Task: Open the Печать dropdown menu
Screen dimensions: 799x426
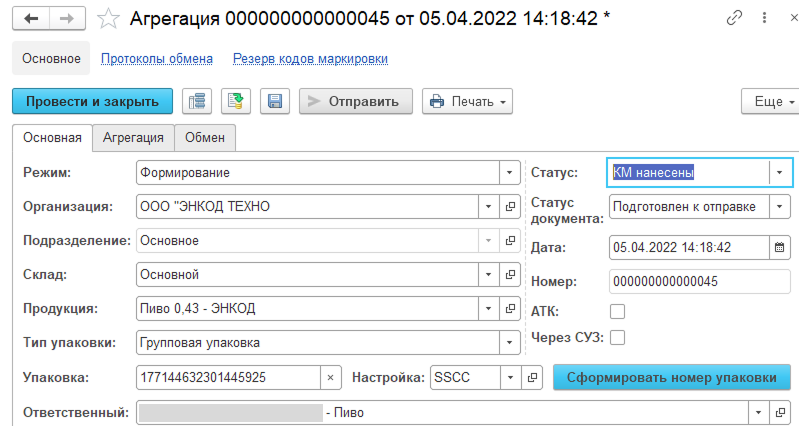Action: pos(468,101)
